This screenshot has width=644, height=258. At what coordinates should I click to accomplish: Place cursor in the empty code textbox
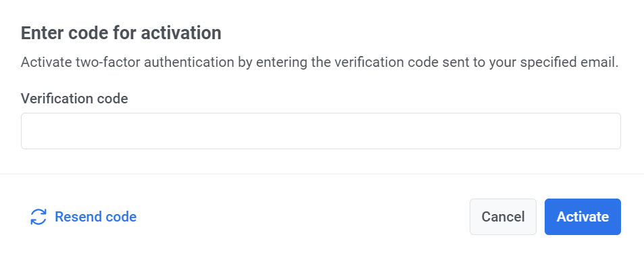tap(321, 131)
